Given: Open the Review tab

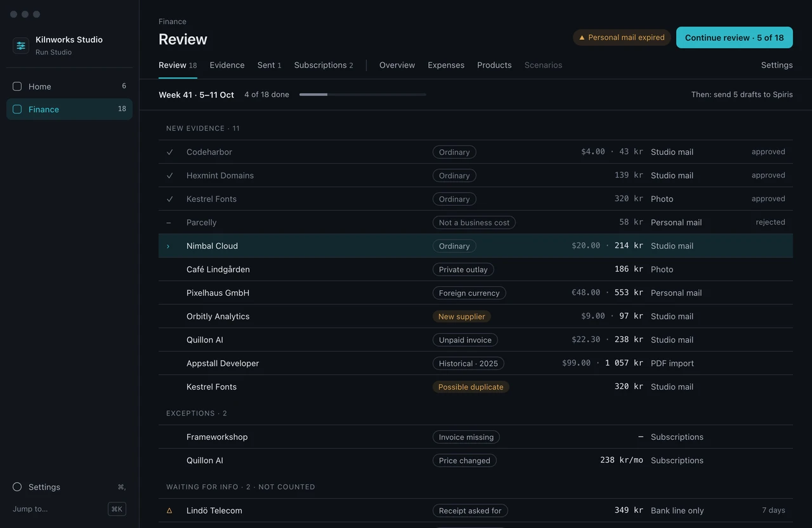Looking at the screenshot, I should (178, 65).
